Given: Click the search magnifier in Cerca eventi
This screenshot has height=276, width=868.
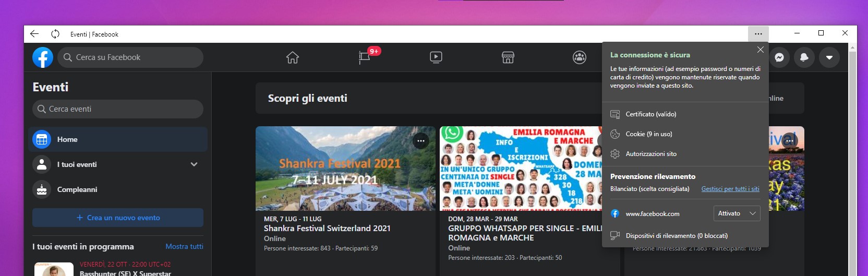Looking at the screenshot, I should (42, 109).
